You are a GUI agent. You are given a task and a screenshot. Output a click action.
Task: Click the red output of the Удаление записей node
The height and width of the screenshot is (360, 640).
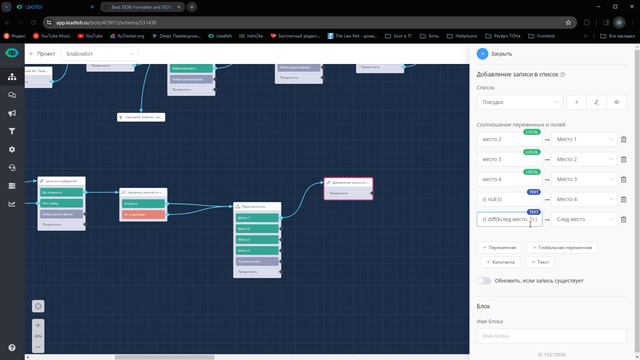[x=143, y=215]
